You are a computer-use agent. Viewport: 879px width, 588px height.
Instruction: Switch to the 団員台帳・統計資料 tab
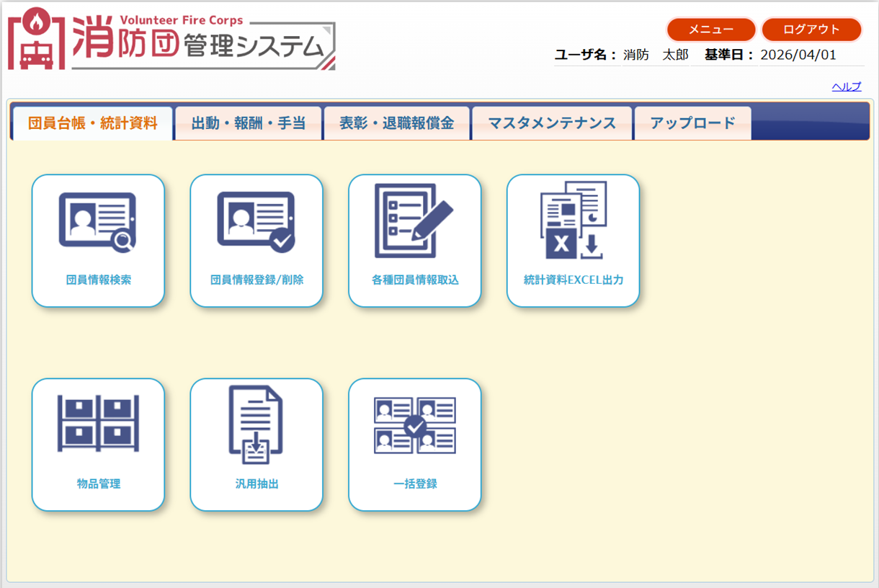[93, 123]
